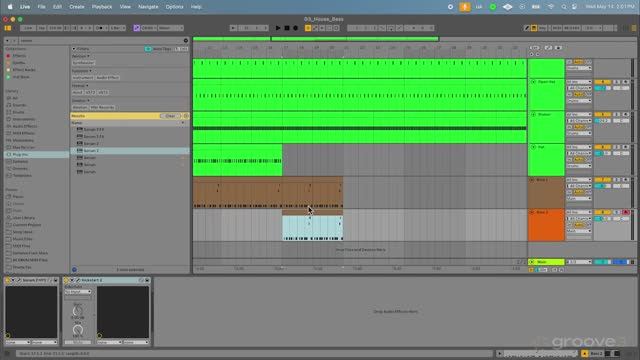Expand the Format filter group dropdown
Image resolution: width=640 pixels, height=360 pixels.
point(80,86)
